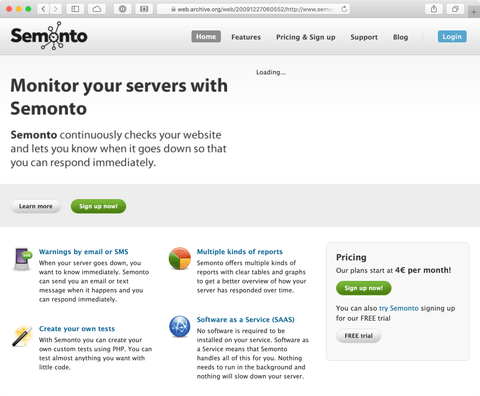480x396 pixels.
Task: Follow the try Semonto link
Action: click(399, 308)
